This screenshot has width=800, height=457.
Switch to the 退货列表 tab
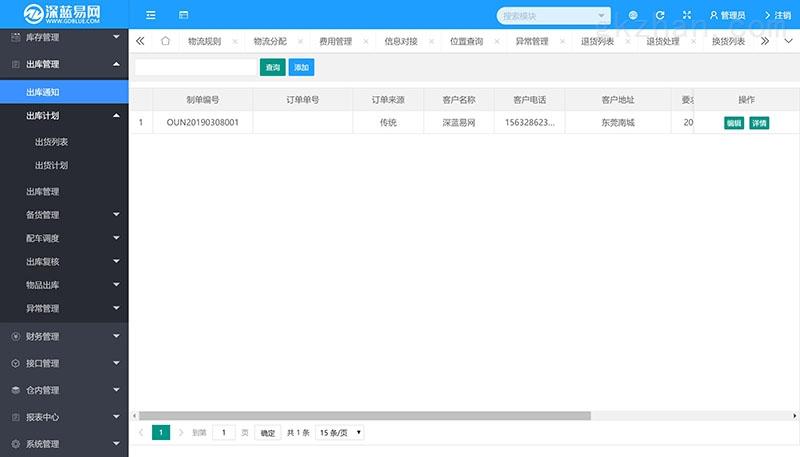[597, 41]
